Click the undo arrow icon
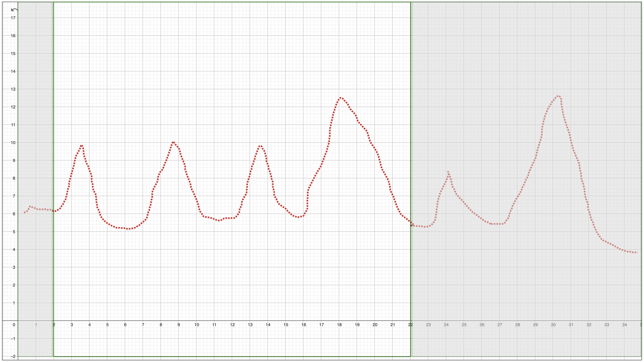644x362 pixels. click(14, 10)
